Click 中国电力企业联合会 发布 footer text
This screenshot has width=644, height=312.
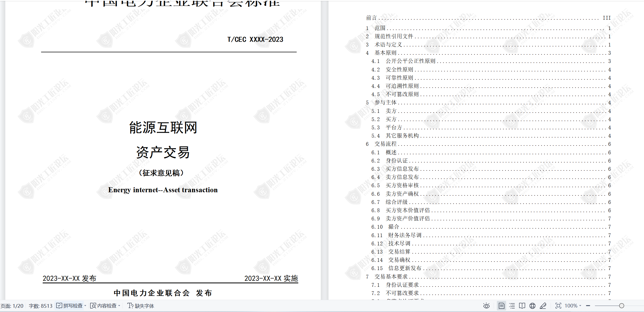[163, 293]
